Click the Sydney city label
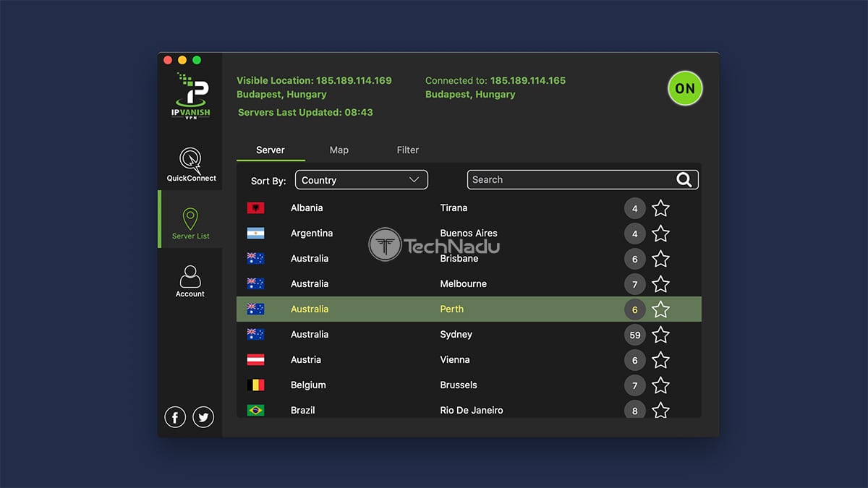 click(456, 335)
